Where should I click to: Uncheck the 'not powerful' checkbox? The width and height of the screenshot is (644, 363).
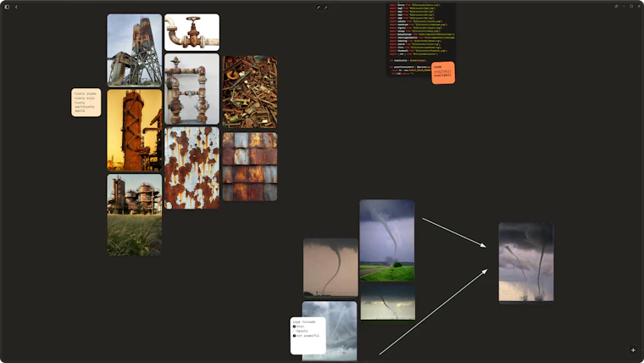294,336
